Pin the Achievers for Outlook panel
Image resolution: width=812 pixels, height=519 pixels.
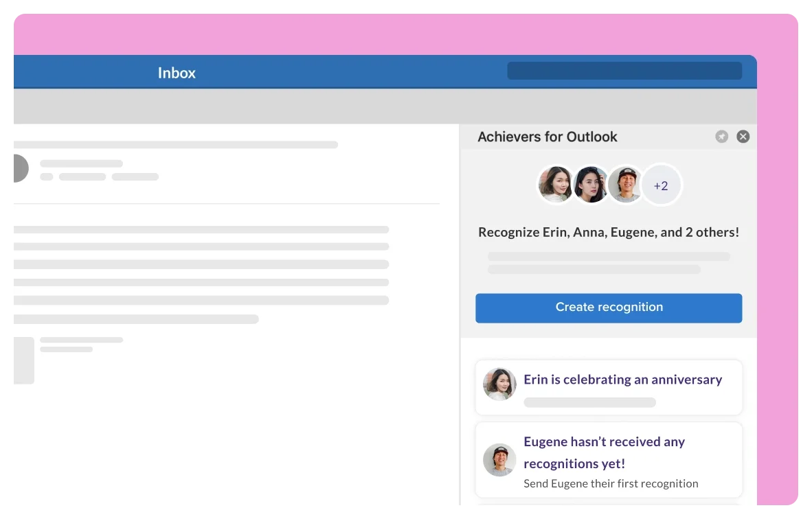pyautogui.click(x=721, y=137)
